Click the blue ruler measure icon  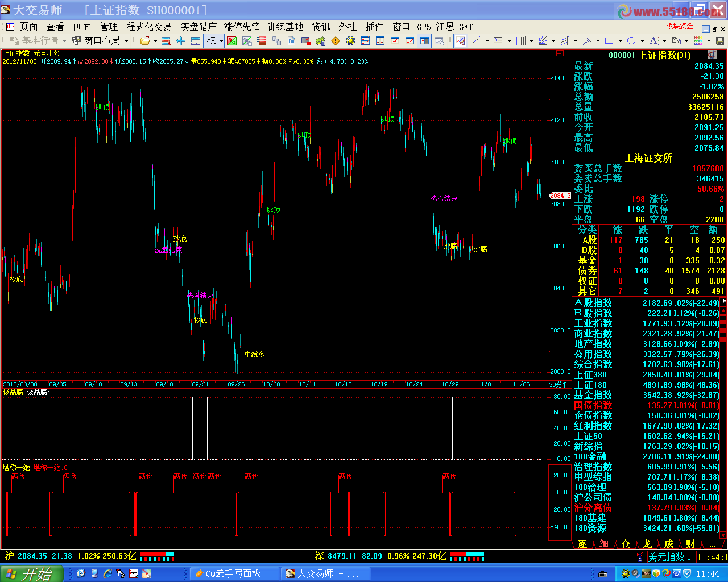click(195, 41)
